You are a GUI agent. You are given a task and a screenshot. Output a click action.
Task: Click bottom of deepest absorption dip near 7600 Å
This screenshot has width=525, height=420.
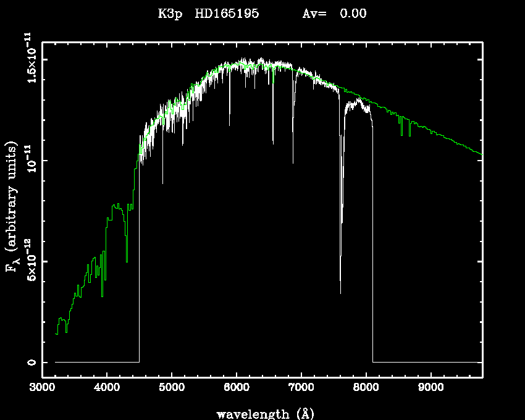coord(340,292)
